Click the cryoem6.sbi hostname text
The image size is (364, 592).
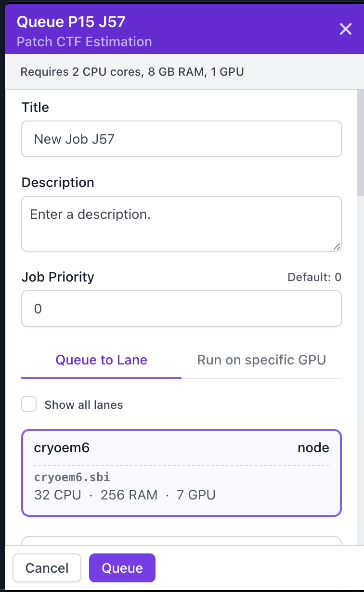point(72,477)
